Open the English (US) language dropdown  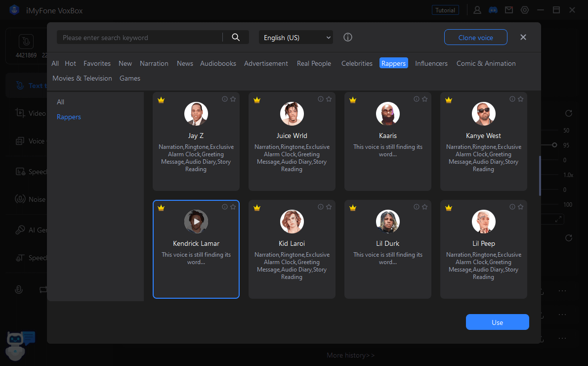[296, 37]
